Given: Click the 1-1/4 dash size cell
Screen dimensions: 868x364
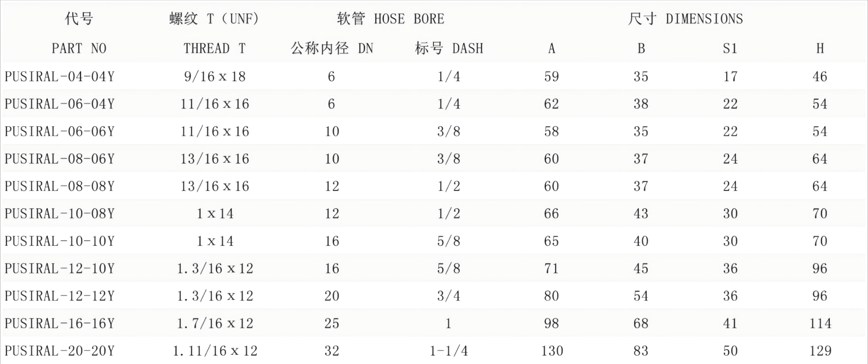Looking at the screenshot, I should tap(448, 351).
